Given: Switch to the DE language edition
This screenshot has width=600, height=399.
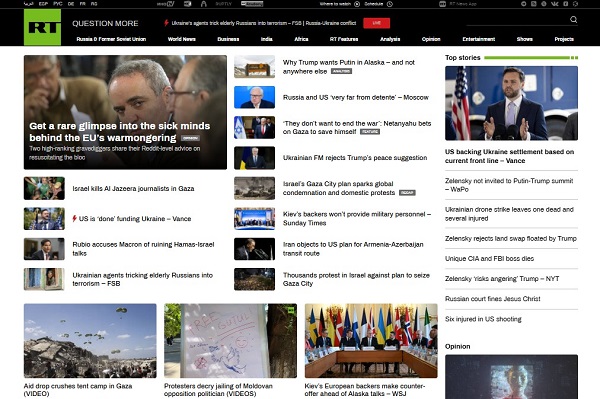Looking at the screenshot, I should (x=71, y=4).
